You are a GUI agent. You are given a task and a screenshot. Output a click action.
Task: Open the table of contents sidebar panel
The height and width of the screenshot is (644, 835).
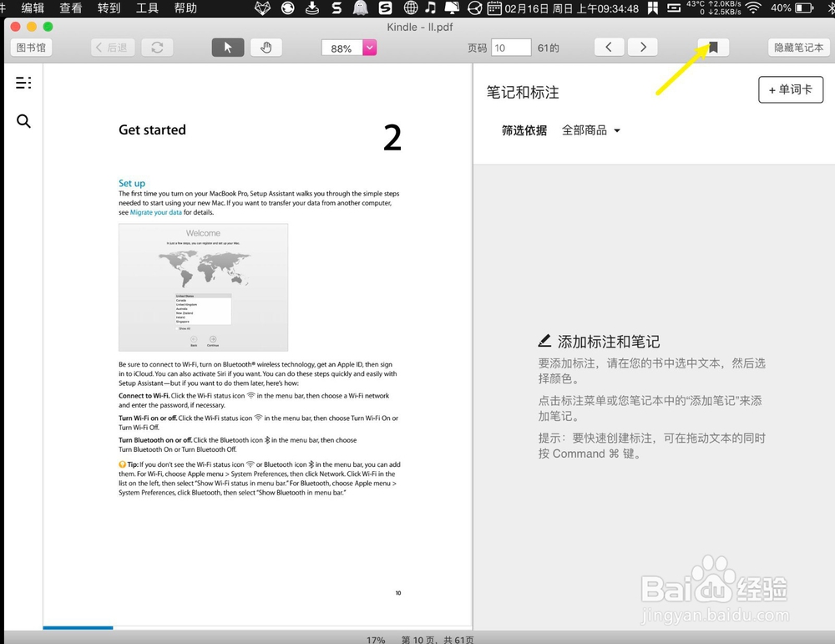pyautogui.click(x=23, y=82)
